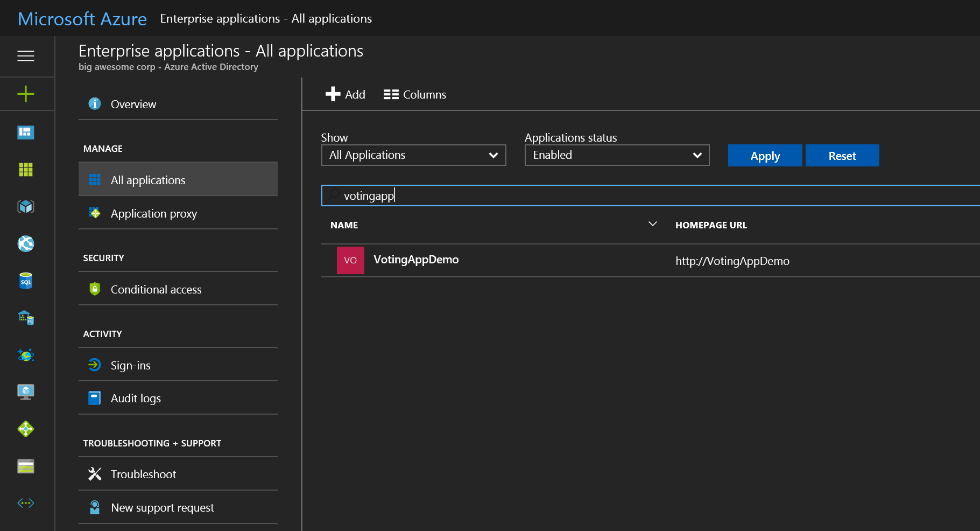Click the Microsoft Azure logo link
Viewport: 980px width, 531px height.
tap(82, 19)
